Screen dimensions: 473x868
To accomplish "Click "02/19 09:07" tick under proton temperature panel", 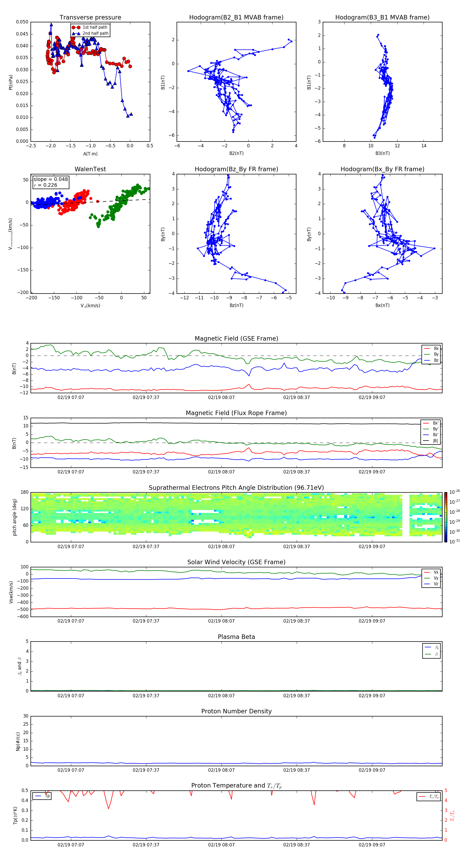I will pos(372,845).
